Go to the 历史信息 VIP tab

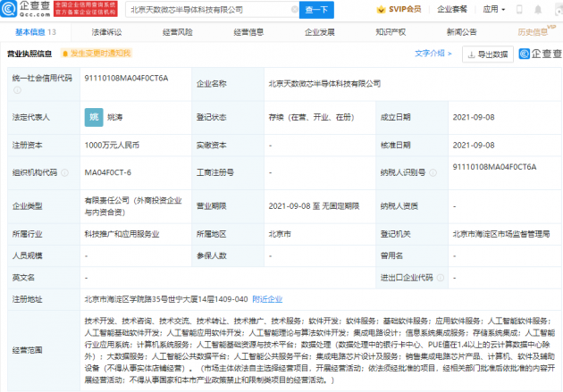(535, 31)
